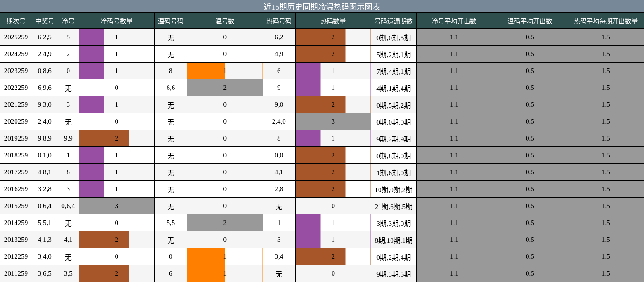
Task: Click the purple hot-count bar in row 2014259
Action: pyautogui.click(x=308, y=223)
